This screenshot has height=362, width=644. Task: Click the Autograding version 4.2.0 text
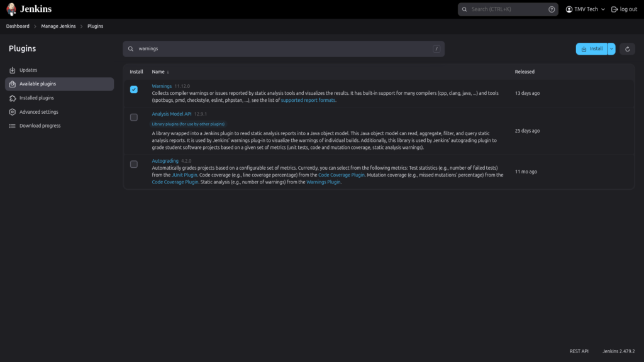(x=186, y=161)
